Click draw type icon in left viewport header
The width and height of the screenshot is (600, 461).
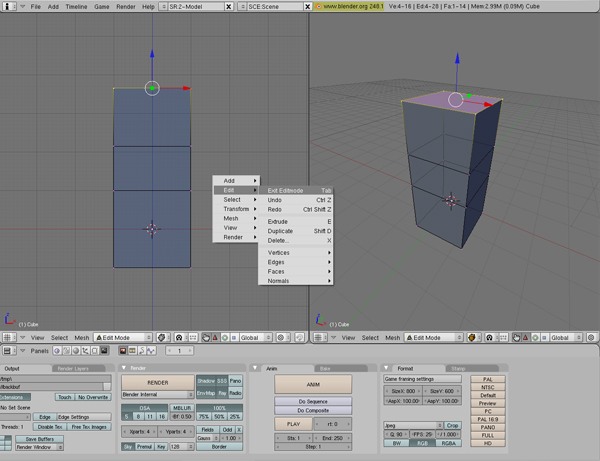[161, 338]
